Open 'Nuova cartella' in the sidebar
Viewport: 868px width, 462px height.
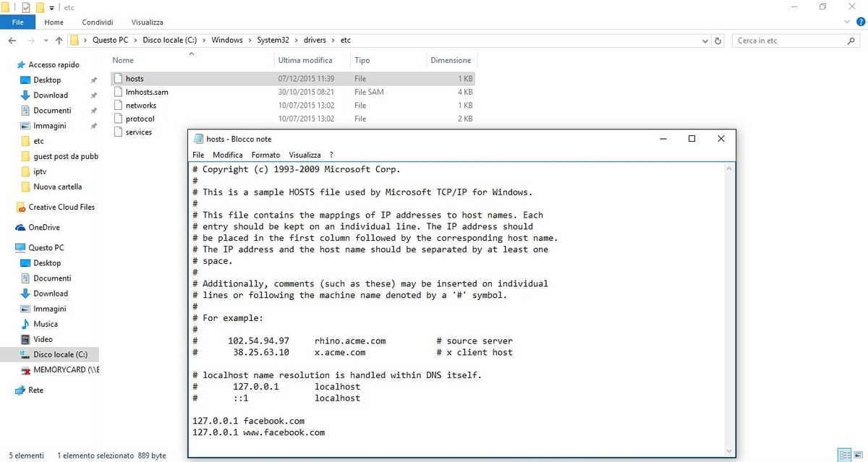coord(57,187)
